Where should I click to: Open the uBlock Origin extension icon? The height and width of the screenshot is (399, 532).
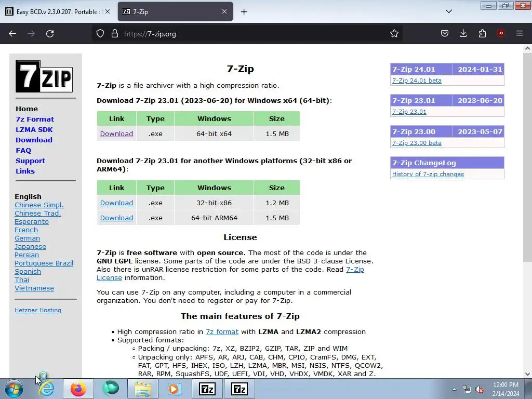tap(500, 34)
